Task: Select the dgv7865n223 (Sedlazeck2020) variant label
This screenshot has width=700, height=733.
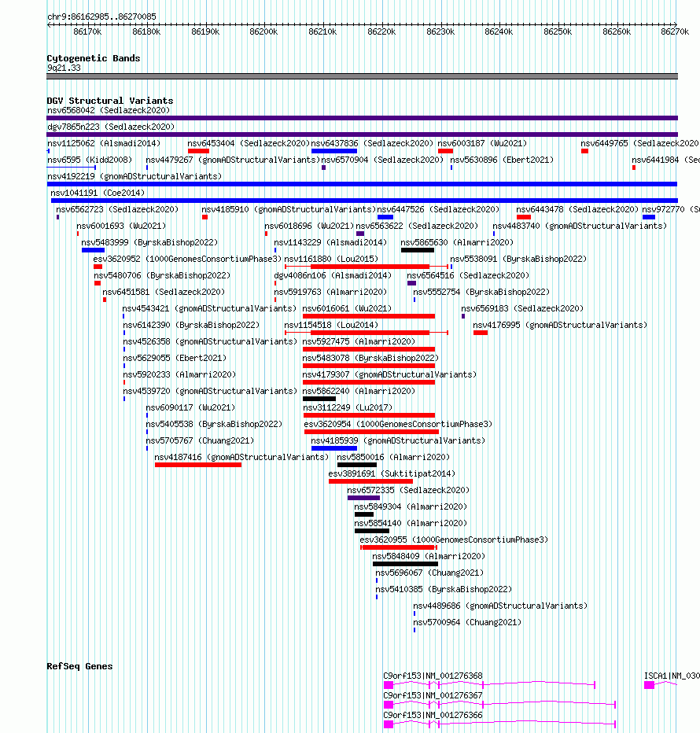Action: pyautogui.click(x=111, y=127)
